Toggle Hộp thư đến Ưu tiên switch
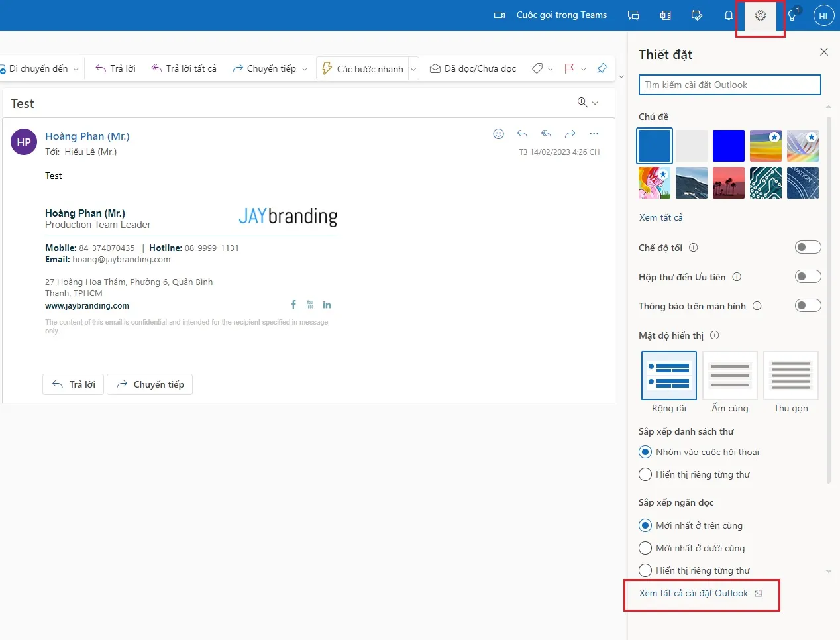This screenshot has height=640, width=840. click(808, 276)
